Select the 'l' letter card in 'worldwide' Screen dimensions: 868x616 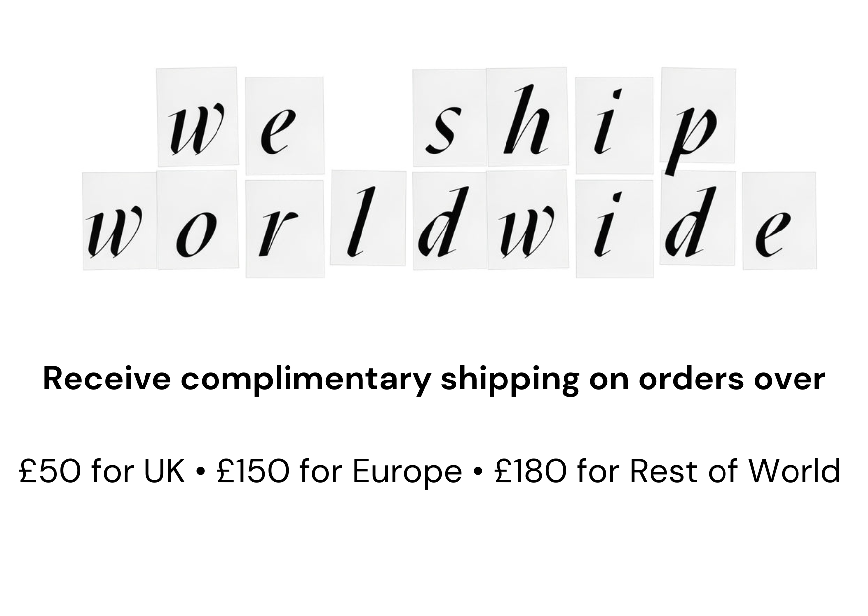point(368,218)
